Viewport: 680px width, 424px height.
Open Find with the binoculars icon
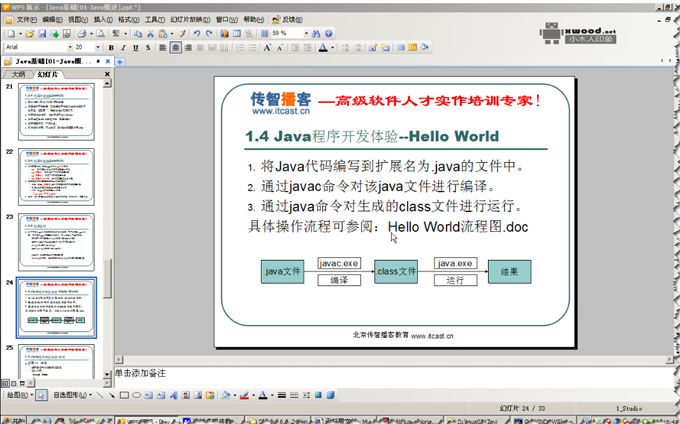click(316, 34)
